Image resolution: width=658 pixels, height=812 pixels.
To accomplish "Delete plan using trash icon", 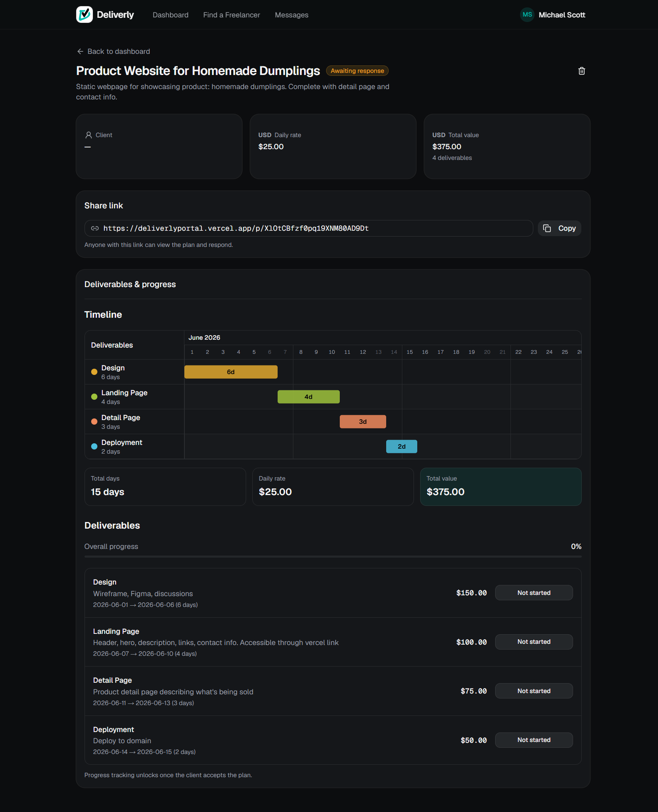I will (582, 71).
